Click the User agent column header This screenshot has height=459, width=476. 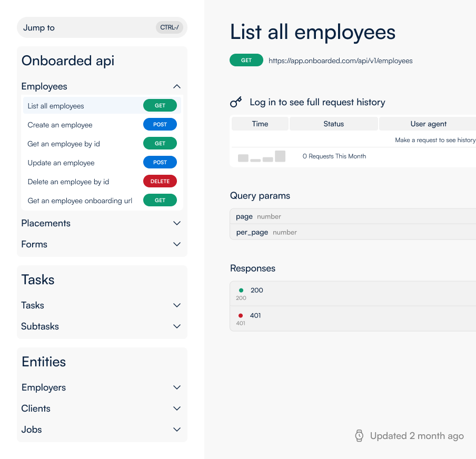428,124
